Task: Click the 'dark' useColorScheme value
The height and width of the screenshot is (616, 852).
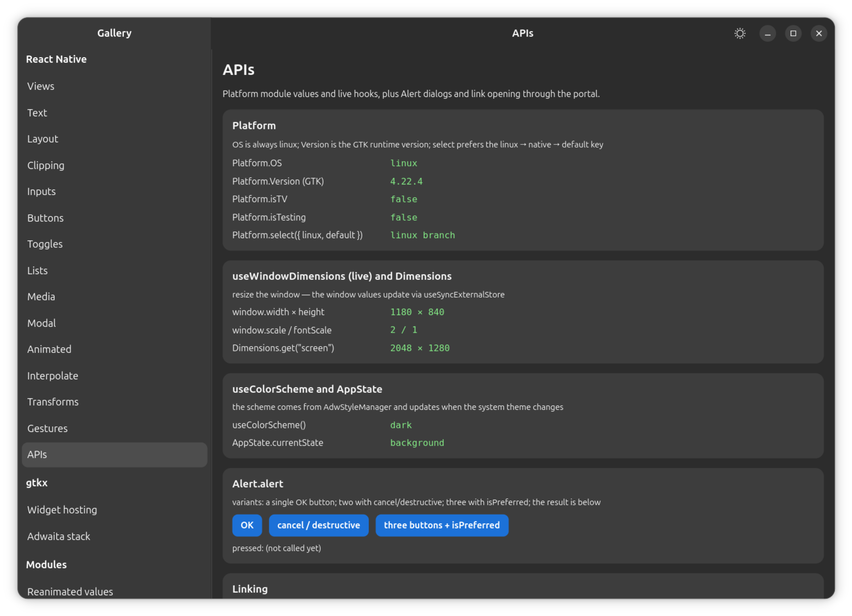Action: point(401,425)
